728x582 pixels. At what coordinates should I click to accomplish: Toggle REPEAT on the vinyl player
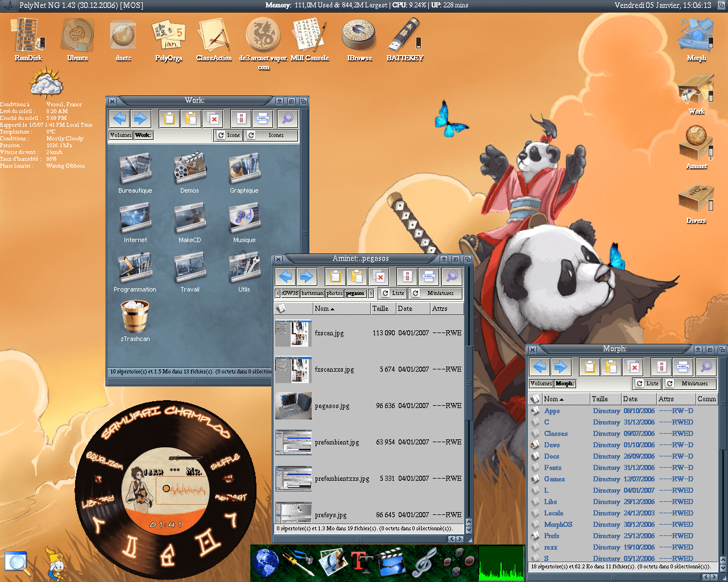(231, 497)
